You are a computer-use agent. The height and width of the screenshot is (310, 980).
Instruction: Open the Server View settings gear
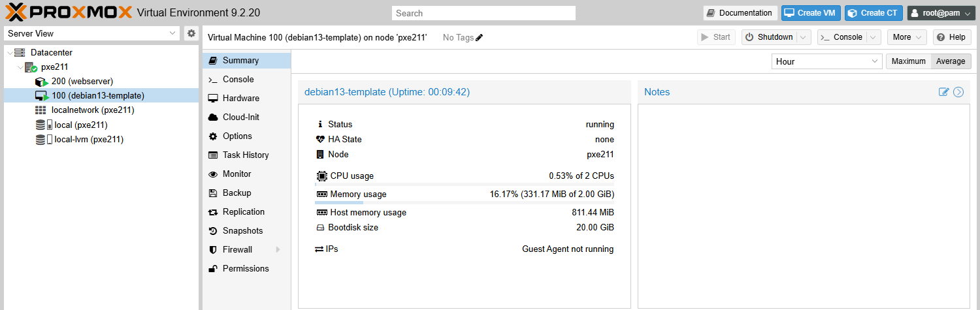pos(191,33)
